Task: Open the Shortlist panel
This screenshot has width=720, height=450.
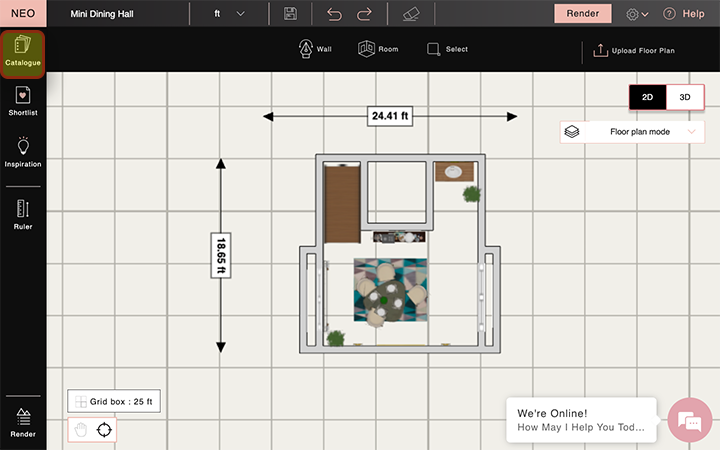Action: pos(22,101)
